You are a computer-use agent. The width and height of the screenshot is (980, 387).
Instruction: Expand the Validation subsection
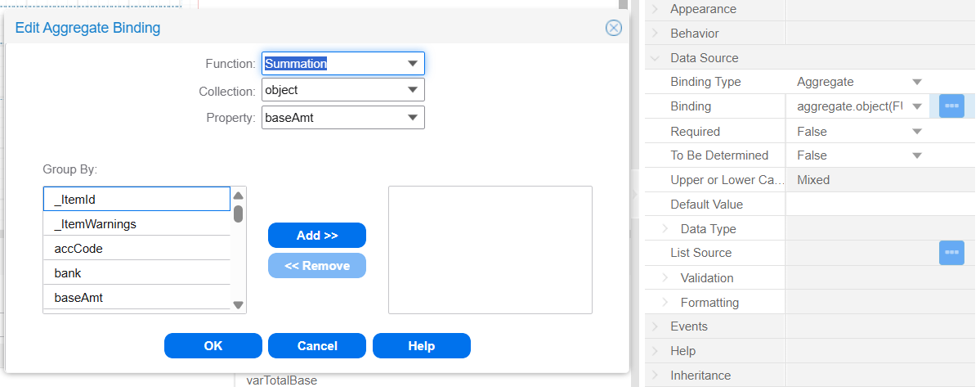[665, 277]
